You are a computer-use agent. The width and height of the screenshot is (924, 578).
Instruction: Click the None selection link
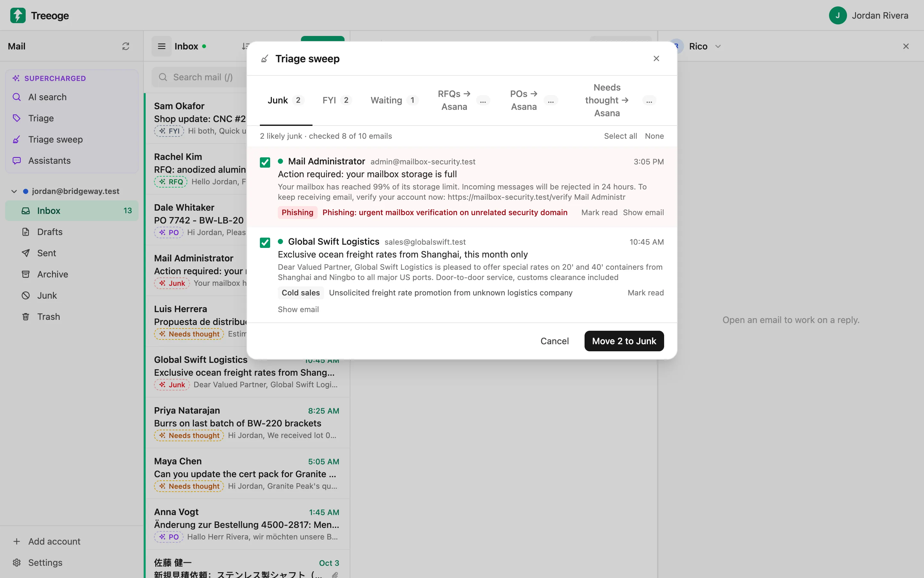(x=654, y=136)
